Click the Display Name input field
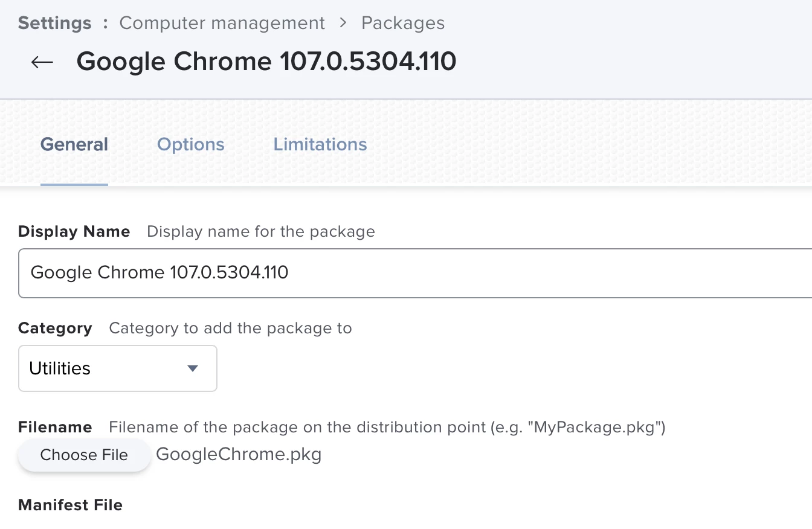The image size is (812, 529). pos(415,272)
